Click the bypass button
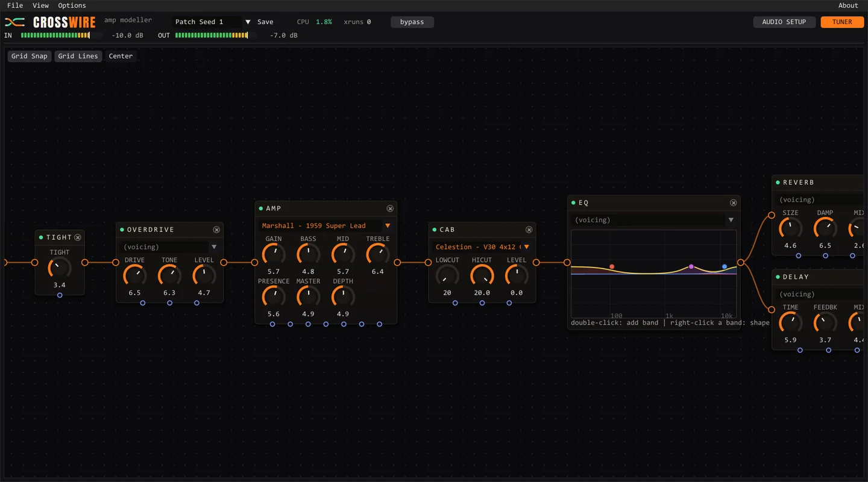This screenshot has width=868, height=482. 412,22
